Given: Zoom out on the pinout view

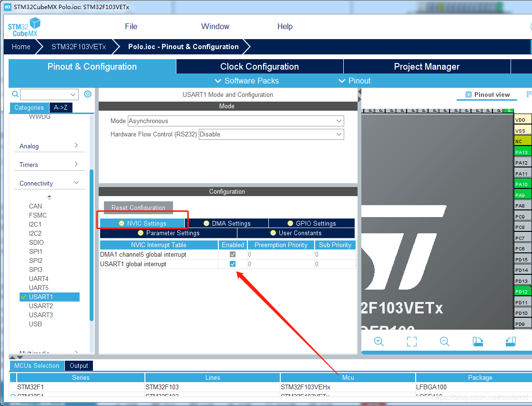Looking at the screenshot, I should point(444,342).
